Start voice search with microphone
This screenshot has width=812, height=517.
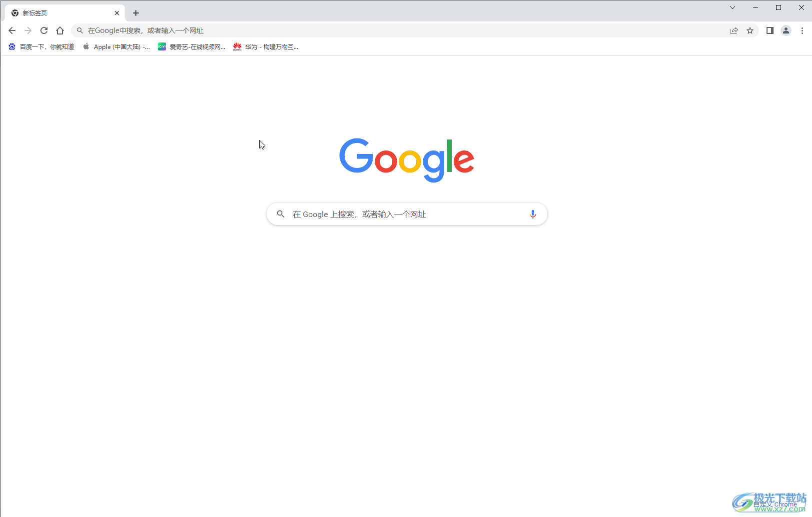[x=533, y=214]
